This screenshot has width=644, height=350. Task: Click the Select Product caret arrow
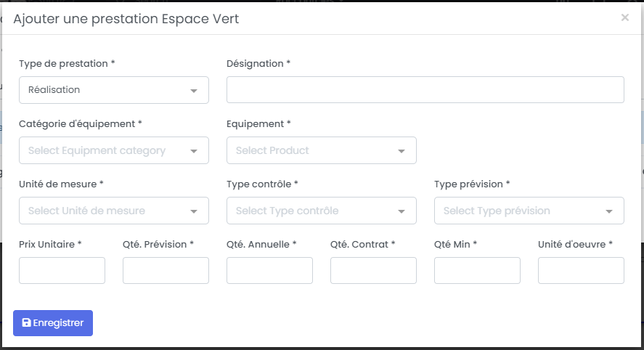coord(402,151)
